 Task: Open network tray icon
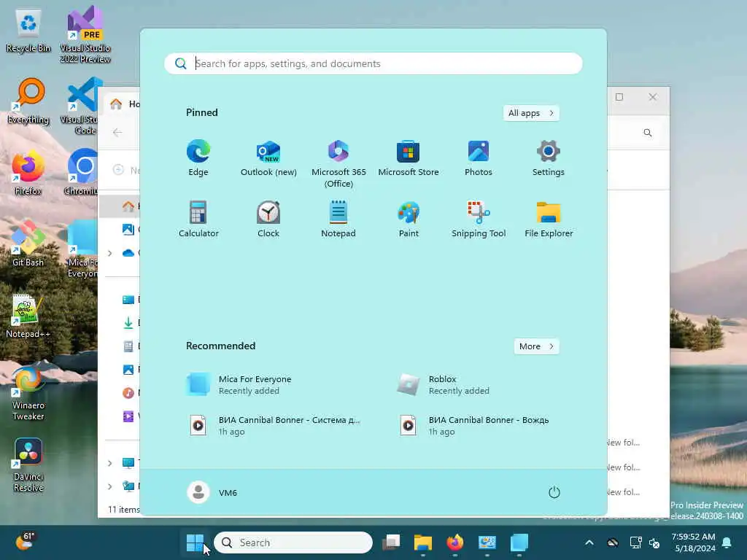click(635, 542)
